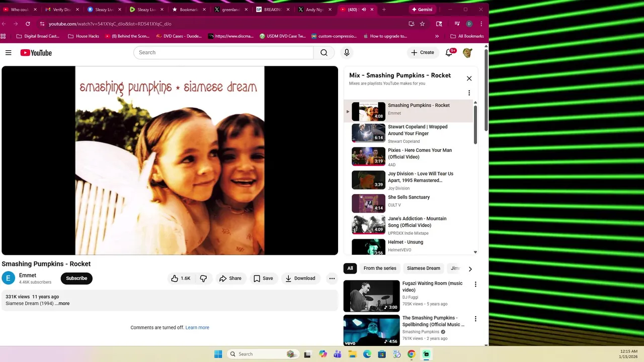
Task: Open the account avatar menu
Action: (467, 52)
